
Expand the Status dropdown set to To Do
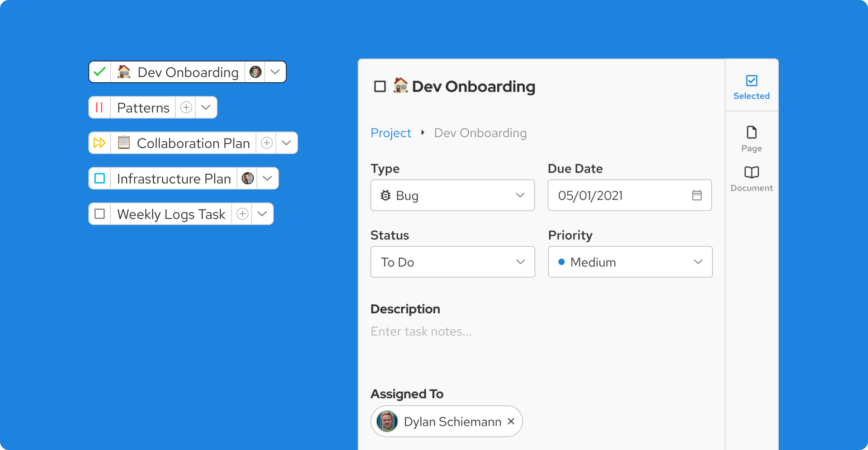[452, 262]
